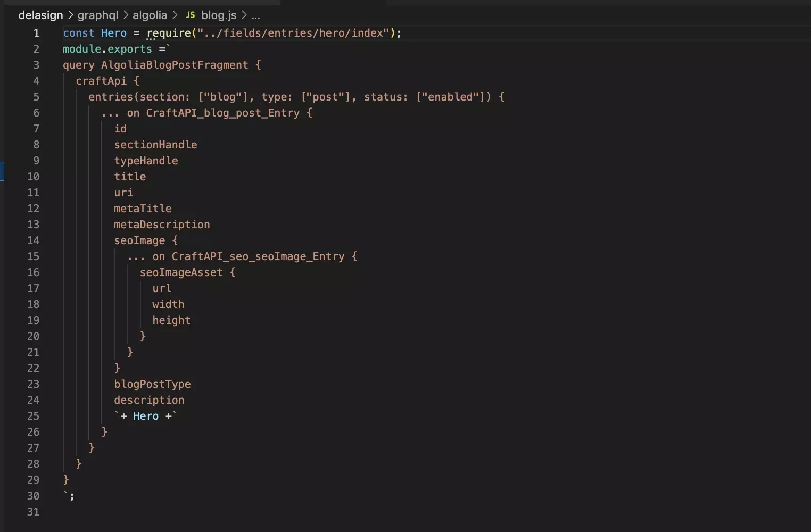
Task: Click the title field on line 10
Action: 130,177
